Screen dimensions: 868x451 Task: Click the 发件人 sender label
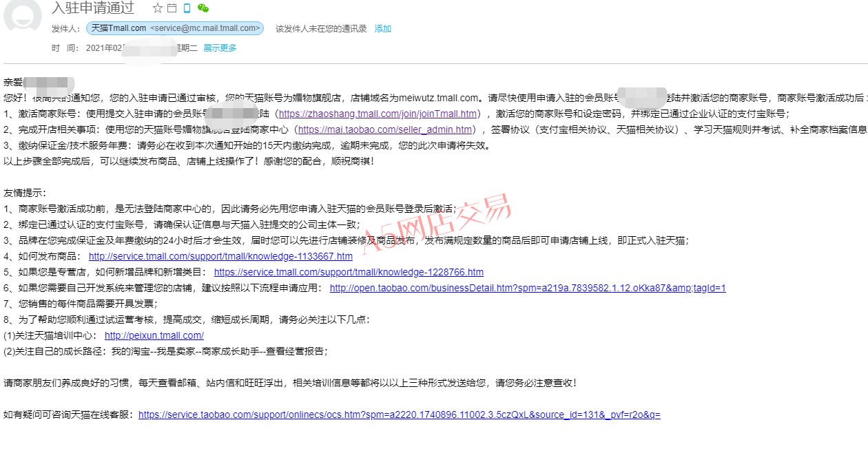pos(65,29)
